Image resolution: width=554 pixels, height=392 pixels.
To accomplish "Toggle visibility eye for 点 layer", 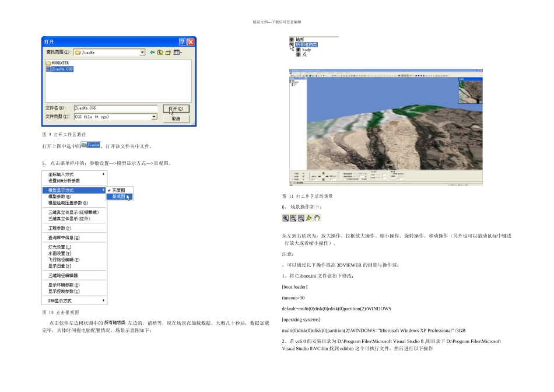I will tap(298, 55).
